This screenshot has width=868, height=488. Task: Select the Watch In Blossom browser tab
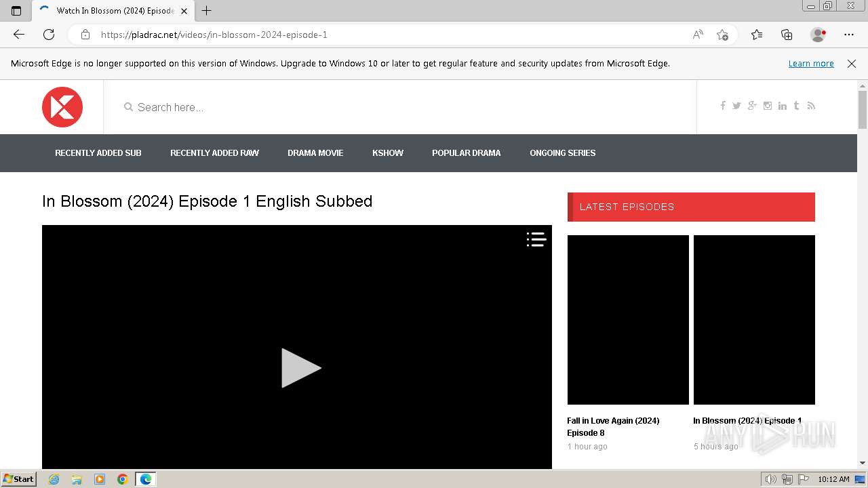[x=113, y=11]
